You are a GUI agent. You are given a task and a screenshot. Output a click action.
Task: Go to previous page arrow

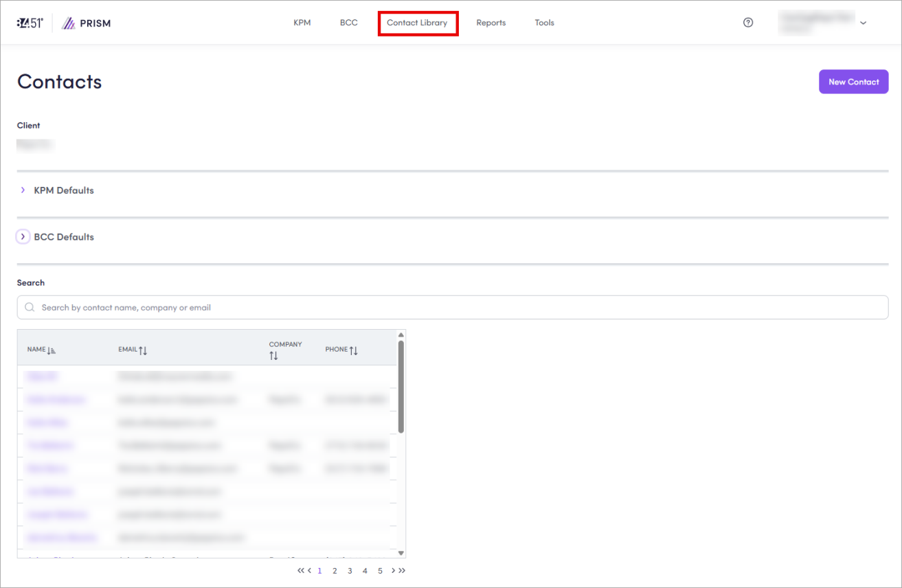click(310, 570)
